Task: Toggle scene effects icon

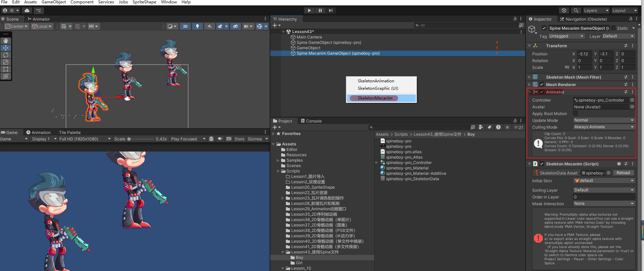Action: coord(220,26)
